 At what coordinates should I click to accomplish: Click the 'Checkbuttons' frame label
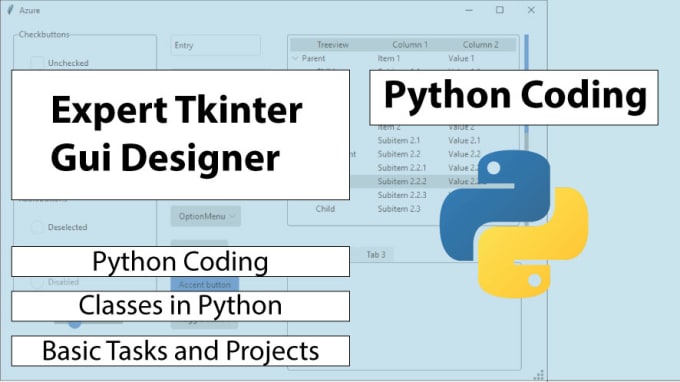(44, 34)
